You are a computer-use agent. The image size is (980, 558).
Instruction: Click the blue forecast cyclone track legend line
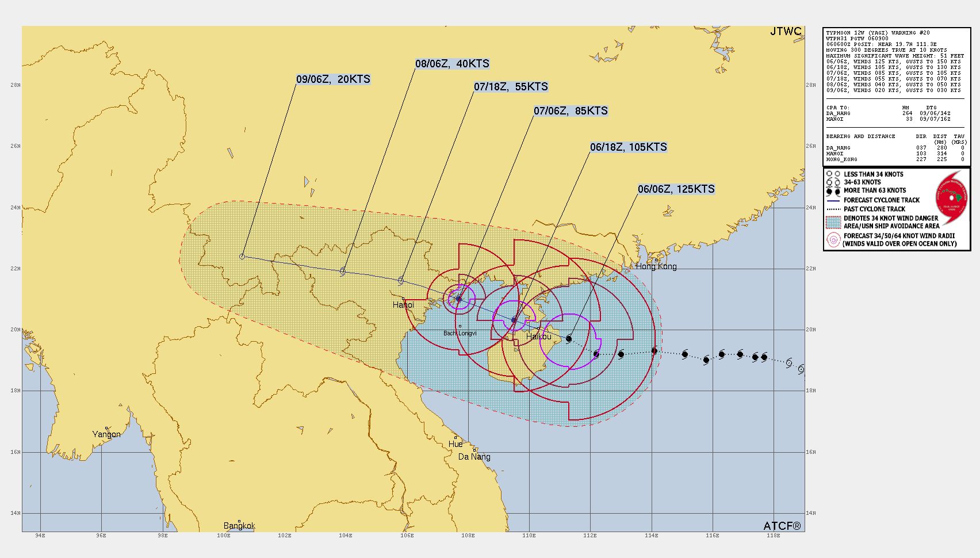point(833,201)
